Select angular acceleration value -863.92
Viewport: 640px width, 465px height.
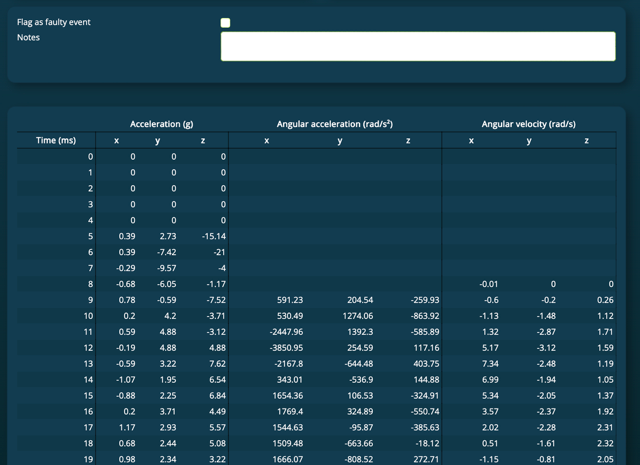click(425, 316)
